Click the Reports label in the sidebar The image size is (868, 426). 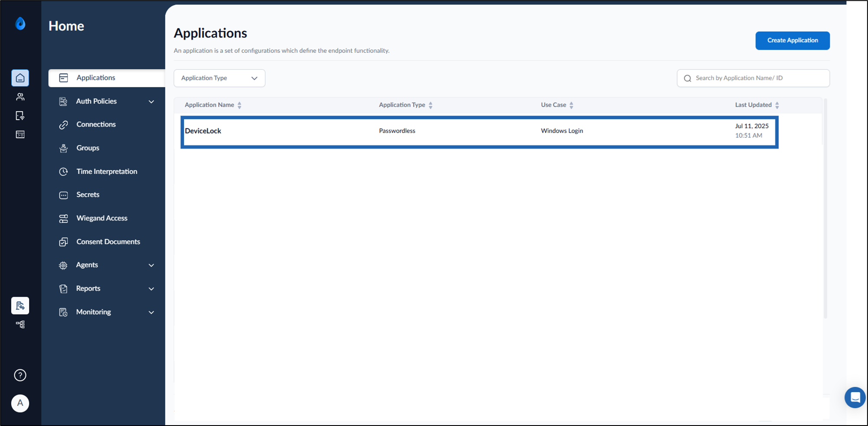[x=88, y=289]
